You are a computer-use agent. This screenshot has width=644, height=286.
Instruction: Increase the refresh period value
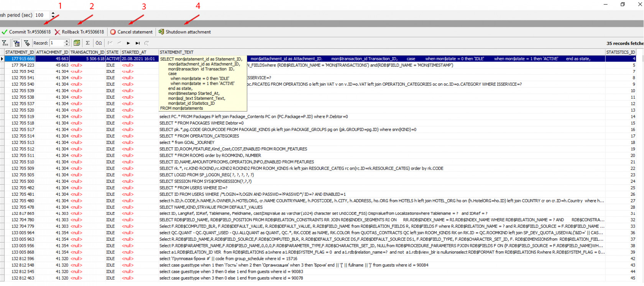click(53, 13)
